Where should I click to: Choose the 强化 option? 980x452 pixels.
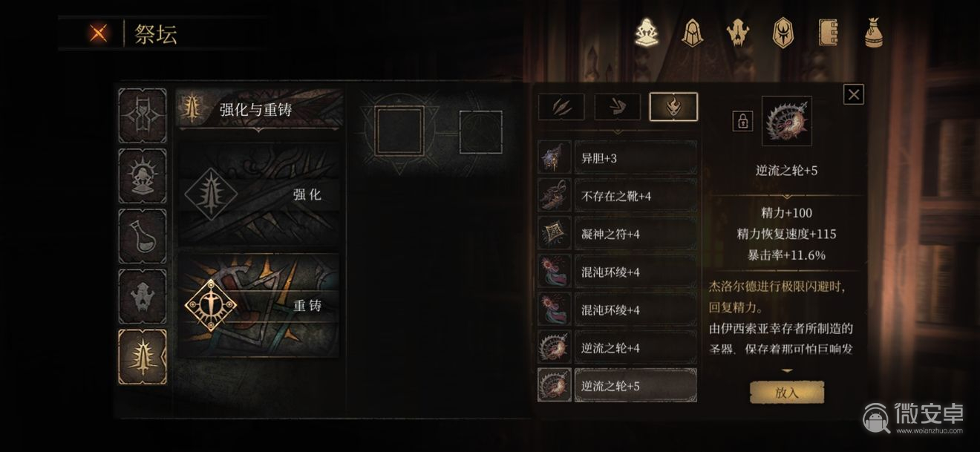point(260,194)
